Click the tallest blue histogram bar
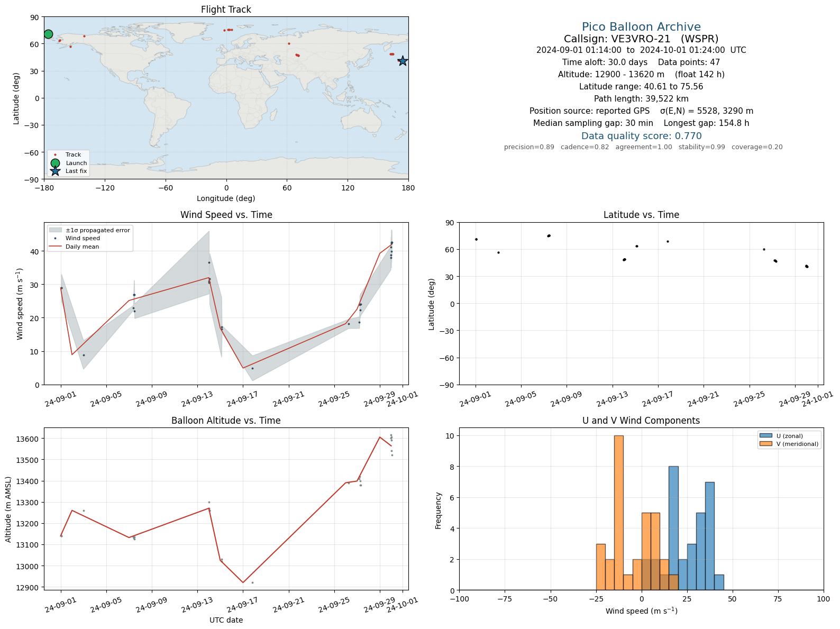Image resolution: width=840 pixels, height=629 pixels. coord(673,528)
